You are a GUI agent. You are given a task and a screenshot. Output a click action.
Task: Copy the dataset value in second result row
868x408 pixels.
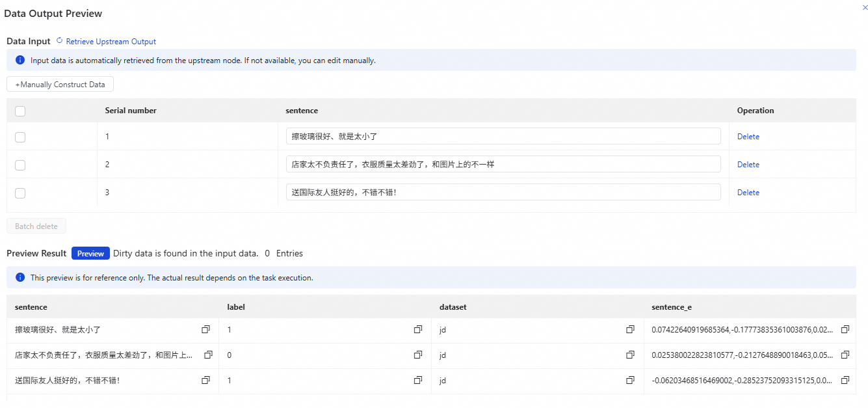click(x=630, y=355)
